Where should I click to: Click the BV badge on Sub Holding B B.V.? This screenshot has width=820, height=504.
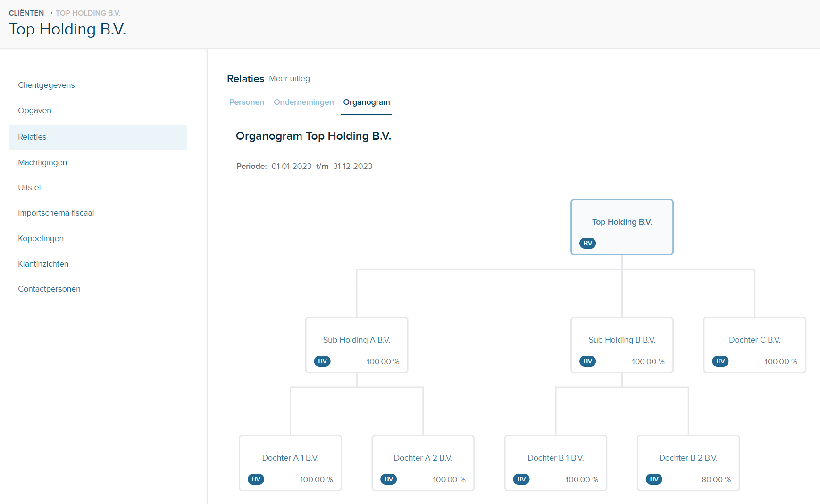pos(587,361)
